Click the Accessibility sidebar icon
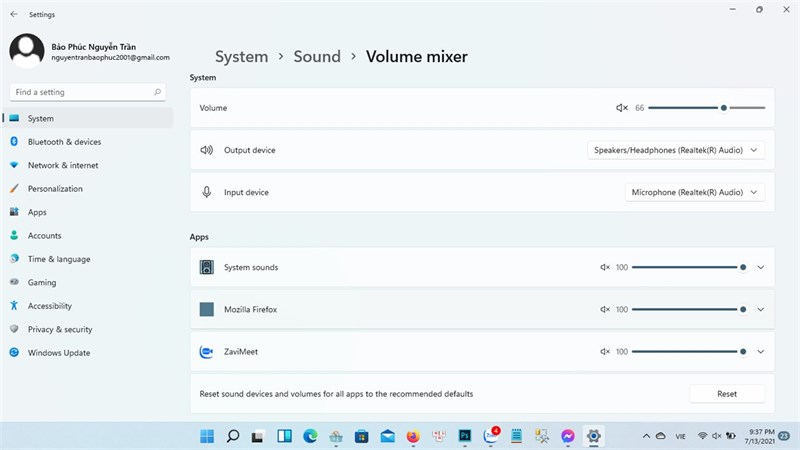Screen dimensions: 800x450 tap(14, 306)
